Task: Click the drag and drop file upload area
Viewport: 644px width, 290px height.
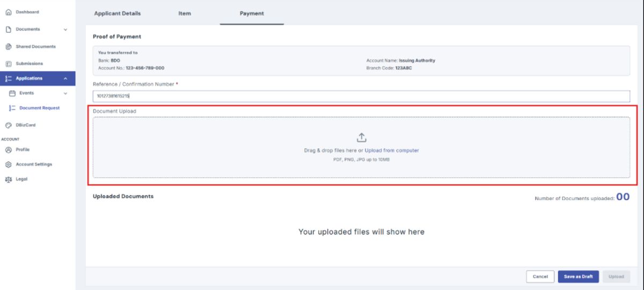Action: [x=361, y=147]
